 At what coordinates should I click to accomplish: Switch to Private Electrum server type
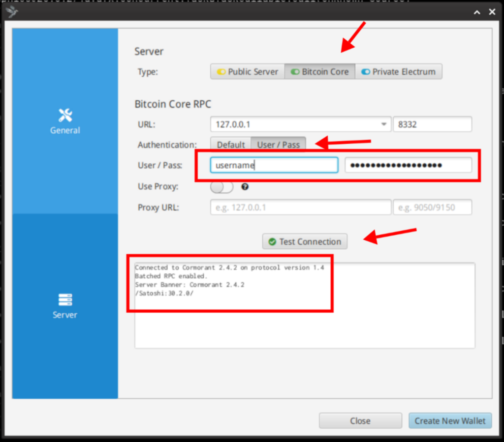pos(400,71)
